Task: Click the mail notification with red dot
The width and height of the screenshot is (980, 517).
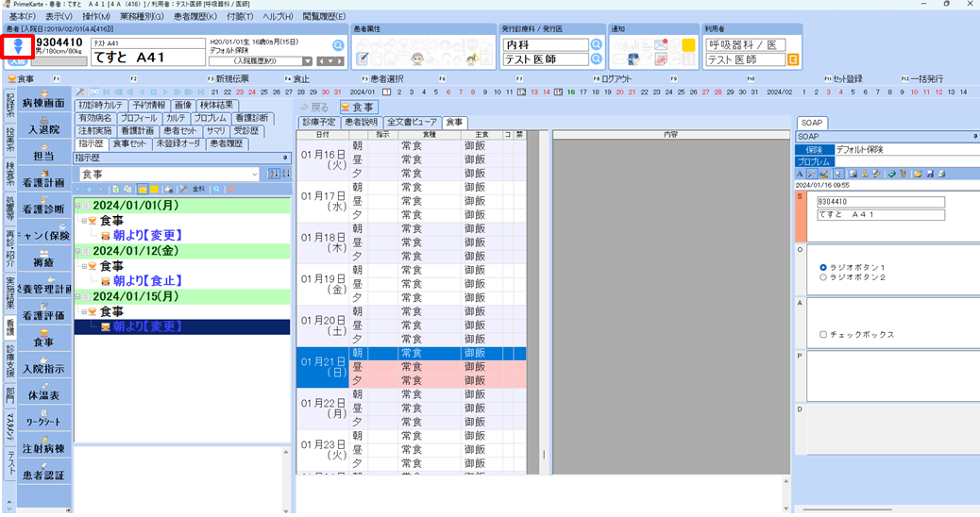Action: click(x=661, y=44)
